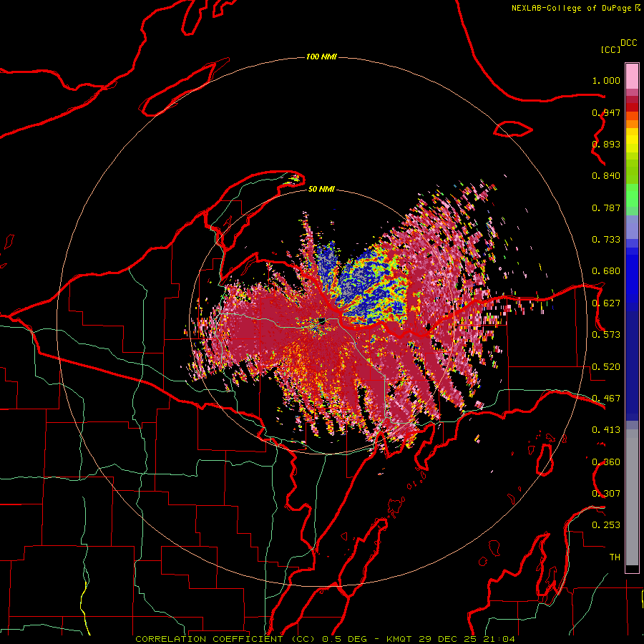
Task: Click the 0.467 color scale value
Action: pos(606,399)
